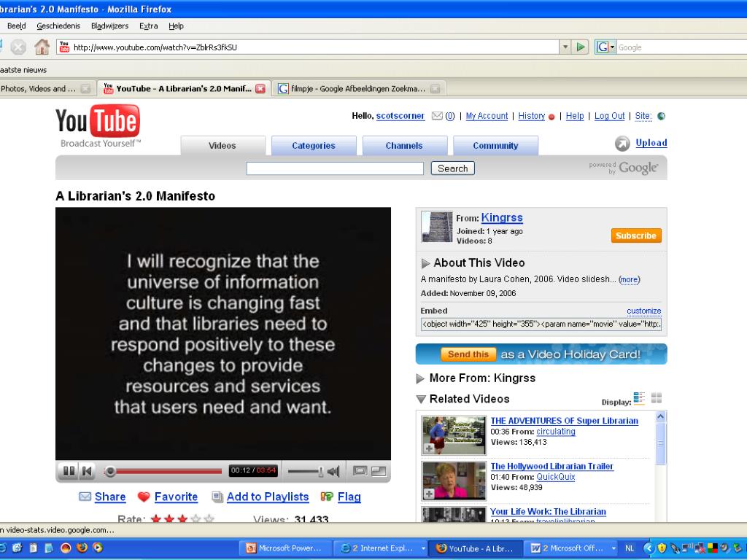Open the Beeld menu
Viewport: 747px width, 560px height.
(x=16, y=26)
